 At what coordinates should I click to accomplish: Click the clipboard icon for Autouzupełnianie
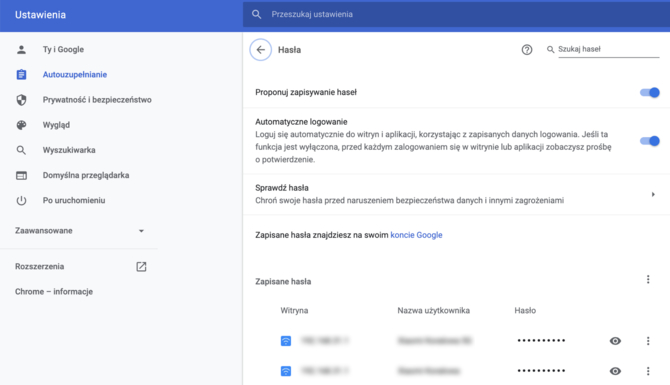[21, 75]
